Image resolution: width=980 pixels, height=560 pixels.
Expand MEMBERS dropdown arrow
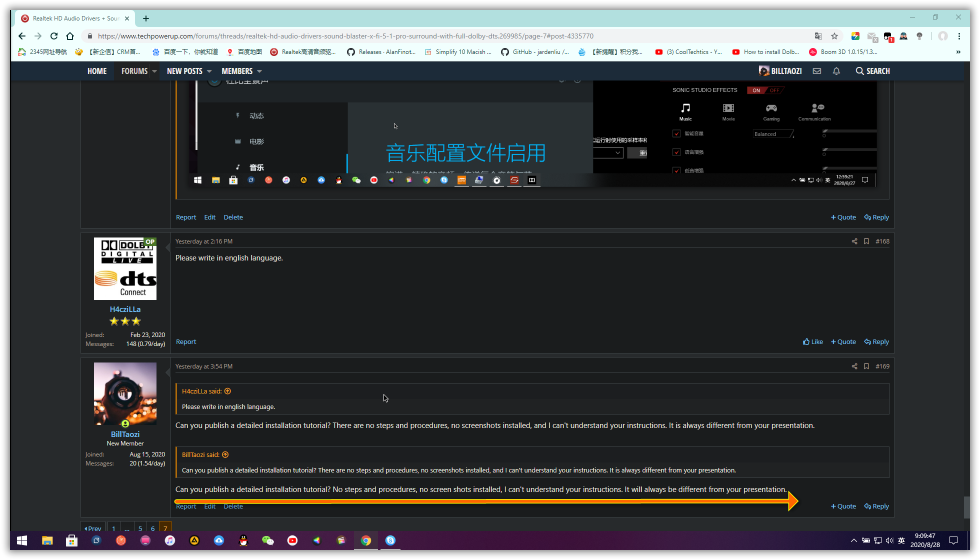click(x=259, y=71)
